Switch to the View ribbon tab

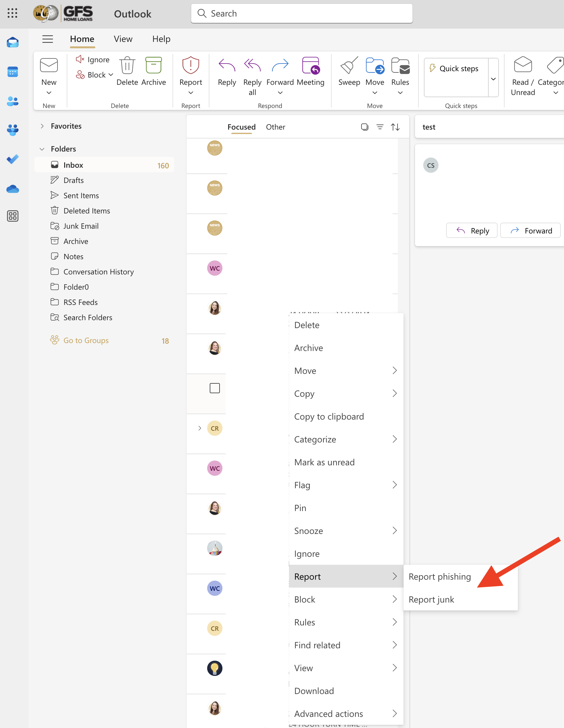pyautogui.click(x=123, y=39)
